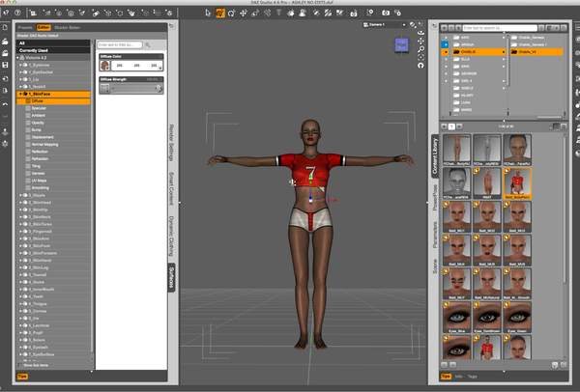Open the Smart Content side tab
Image resolution: width=580 pixels, height=392 pixels.
[x=172, y=188]
